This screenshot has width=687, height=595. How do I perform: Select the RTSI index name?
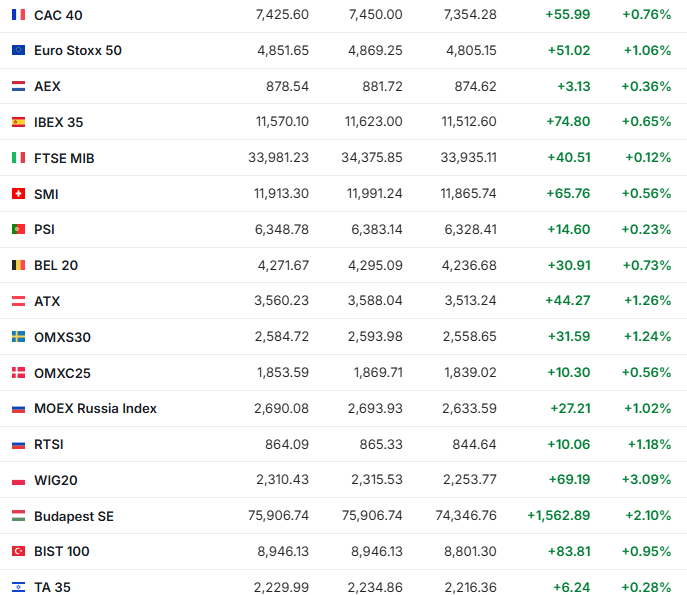tap(49, 444)
